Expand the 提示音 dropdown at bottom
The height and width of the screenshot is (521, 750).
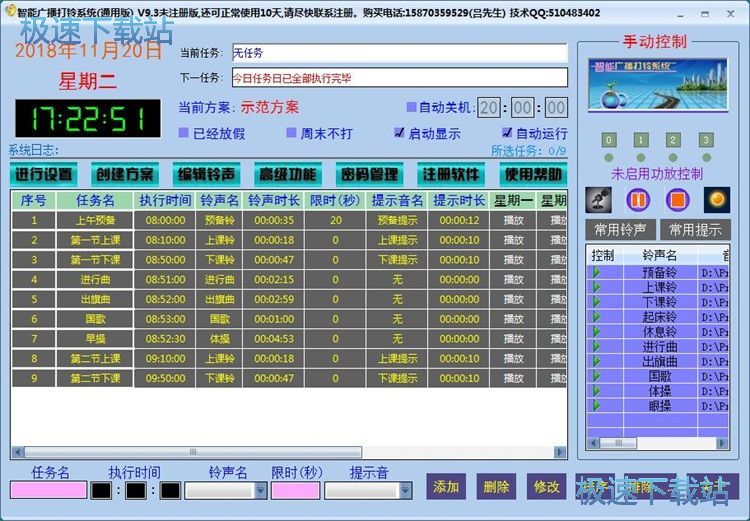click(x=406, y=490)
